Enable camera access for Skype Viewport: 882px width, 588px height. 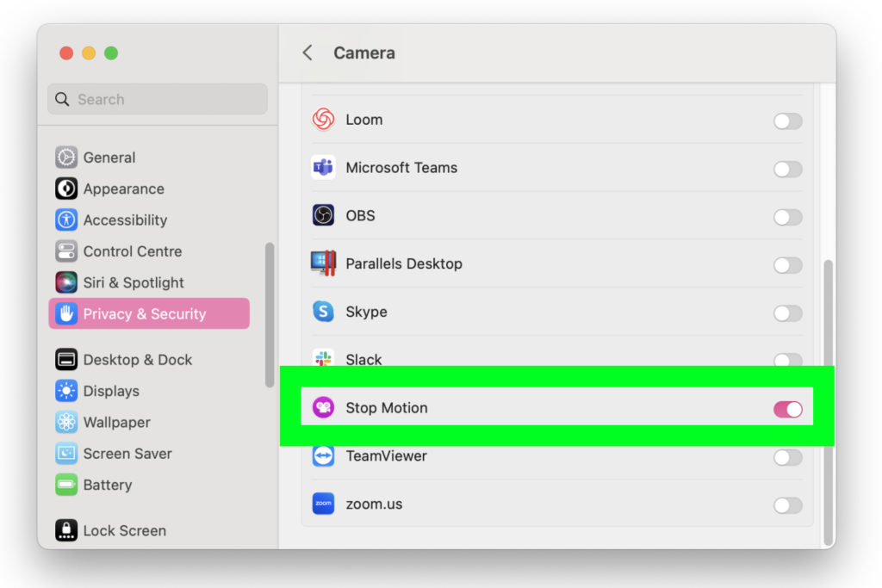pos(786,313)
